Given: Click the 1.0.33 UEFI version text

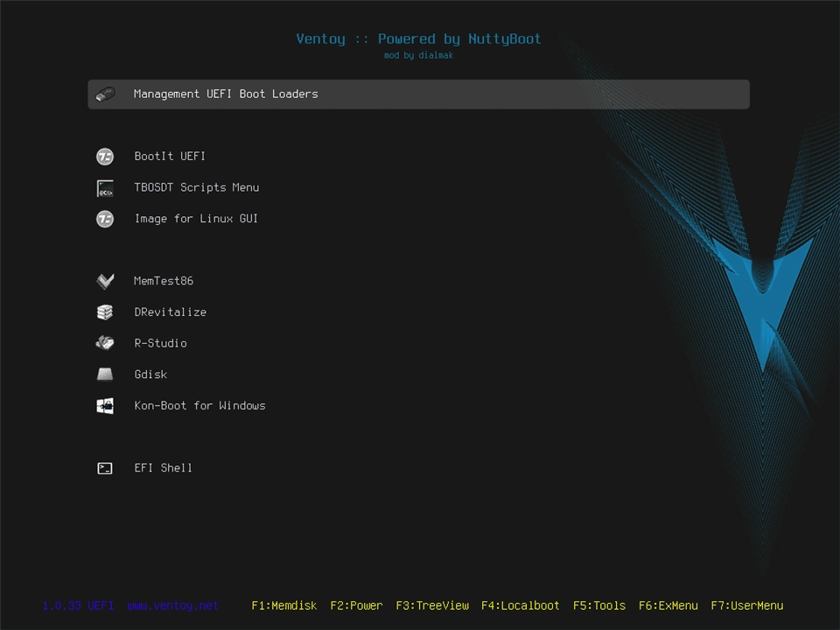Looking at the screenshot, I should 78,605.
